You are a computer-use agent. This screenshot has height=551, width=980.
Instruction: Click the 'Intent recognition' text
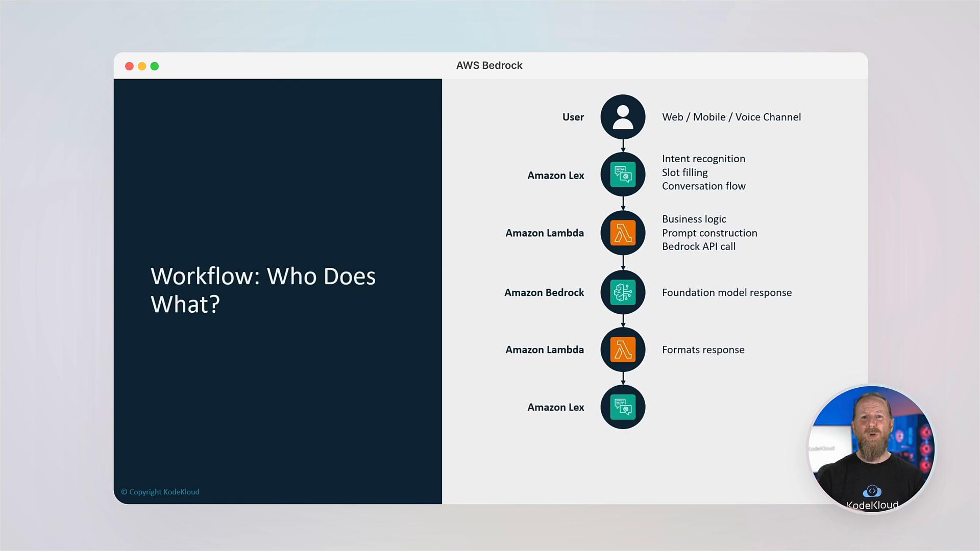pyautogui.click(x=703, y=159)
